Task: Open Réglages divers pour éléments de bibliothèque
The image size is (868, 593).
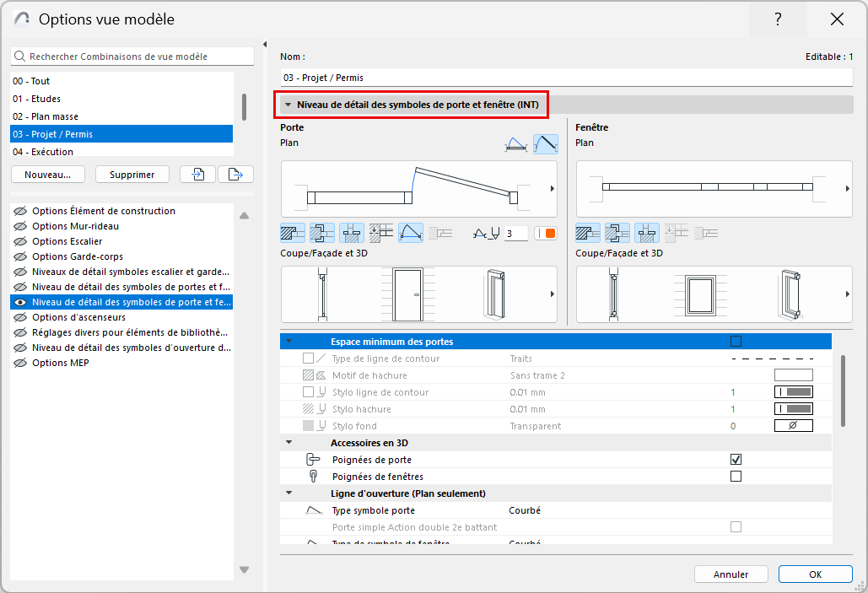Action: point(121,332)
